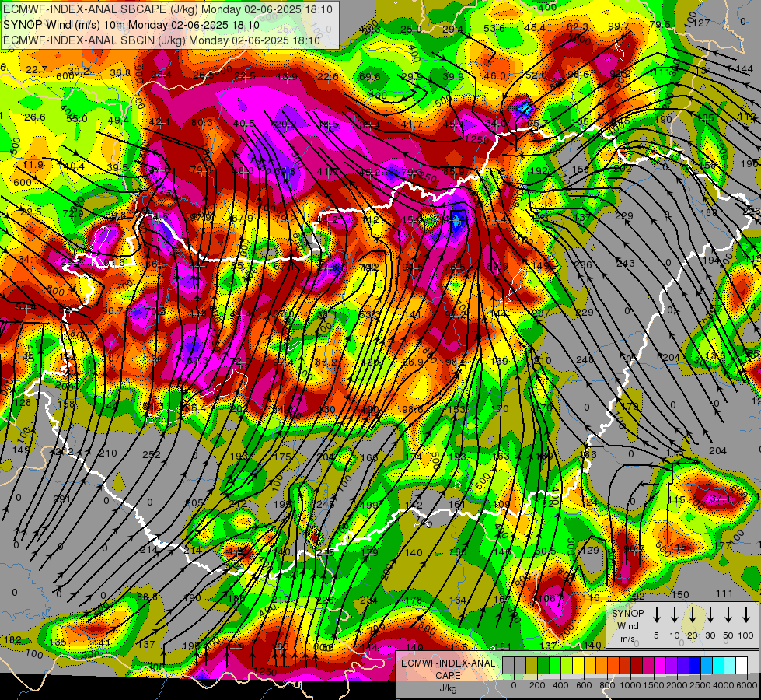Viewport: 761px width, 700px height.
Task: Click the map value '245'
Action: (325, 505)
